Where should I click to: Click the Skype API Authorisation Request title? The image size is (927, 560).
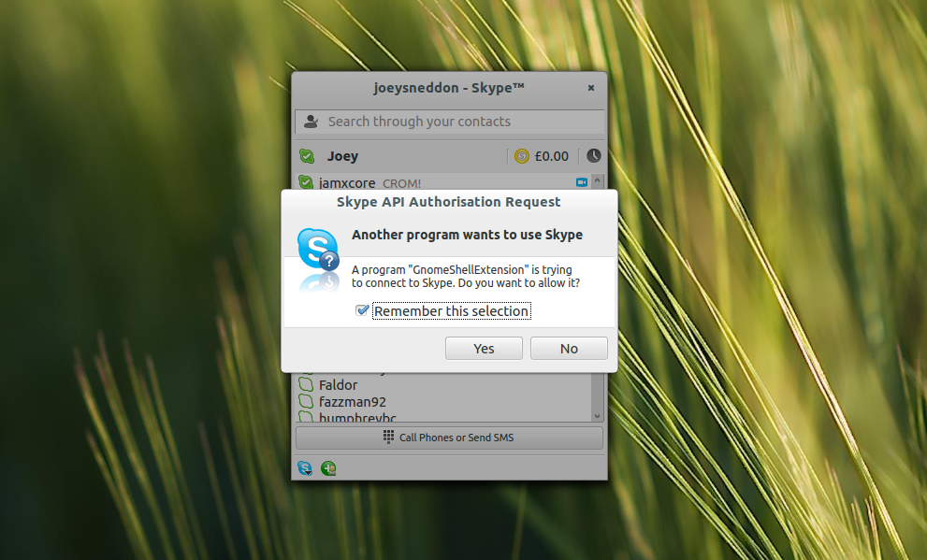[449, 202]
